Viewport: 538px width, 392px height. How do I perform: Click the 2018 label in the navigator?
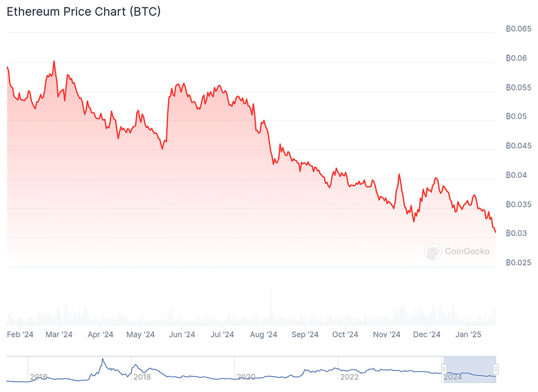point(142,377)
